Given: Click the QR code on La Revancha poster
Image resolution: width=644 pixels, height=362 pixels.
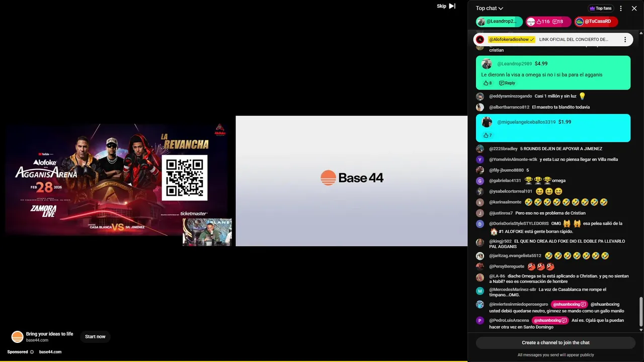Looking at the screenshot, I should pyautogui.click(x=184, y=178).
